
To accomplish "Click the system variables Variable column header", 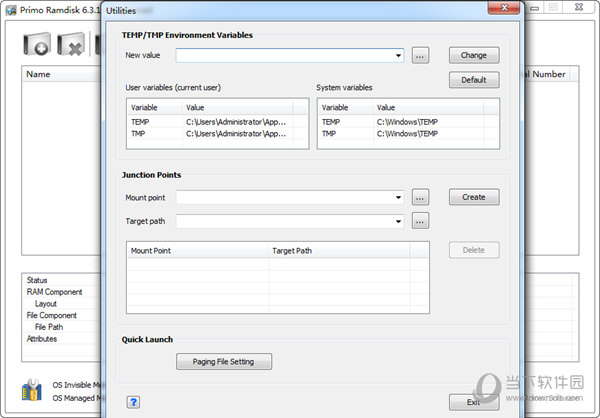I will tap(346, 107).
